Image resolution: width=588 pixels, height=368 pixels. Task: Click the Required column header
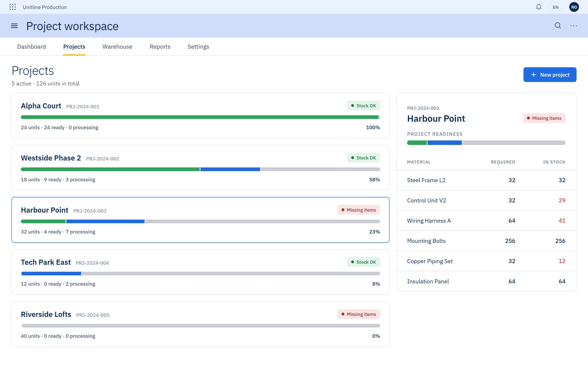tap(503, 162)
